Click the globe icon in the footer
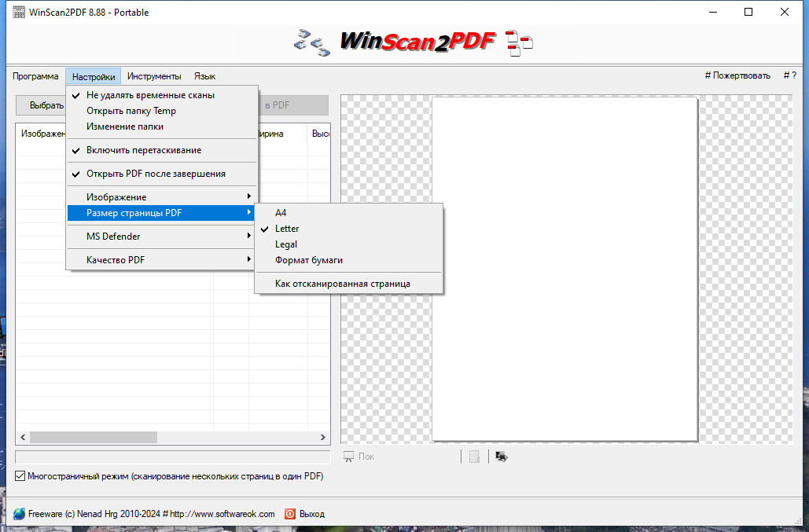 point(19,514)
